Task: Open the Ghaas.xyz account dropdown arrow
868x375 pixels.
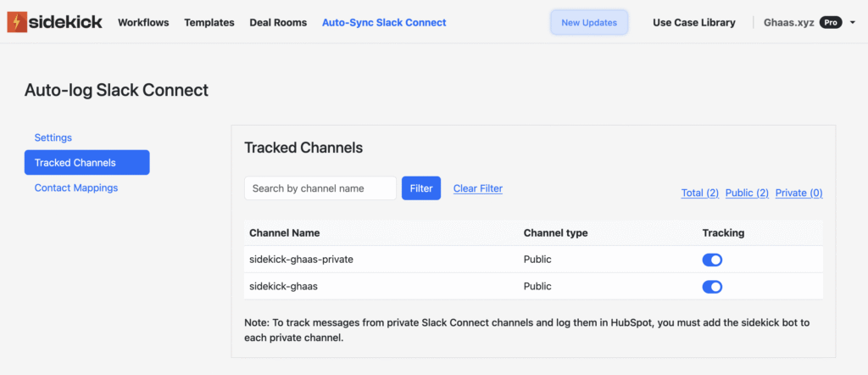Action: tap(852, 23)
